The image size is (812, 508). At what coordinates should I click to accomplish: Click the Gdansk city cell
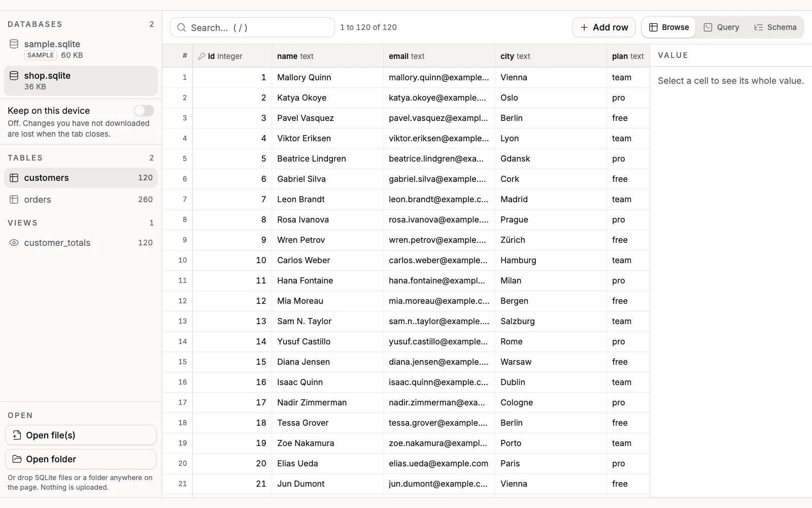[x=551, y=159]
